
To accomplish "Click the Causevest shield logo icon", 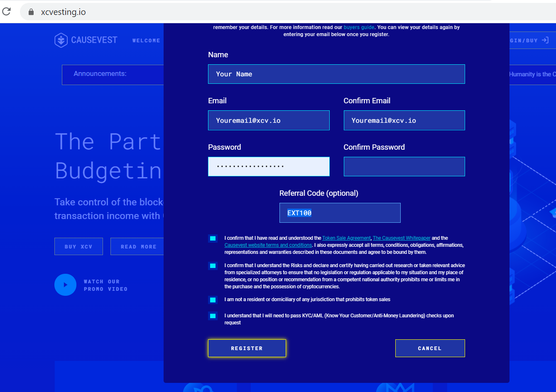I will pyautogui.click(x=61, y=40).
